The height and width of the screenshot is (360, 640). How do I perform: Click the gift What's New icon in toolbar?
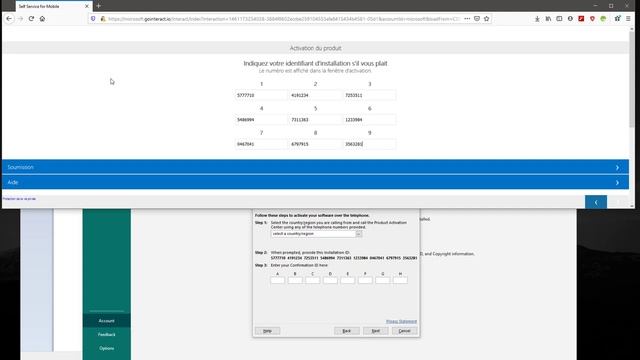click(x=618, y=18)
